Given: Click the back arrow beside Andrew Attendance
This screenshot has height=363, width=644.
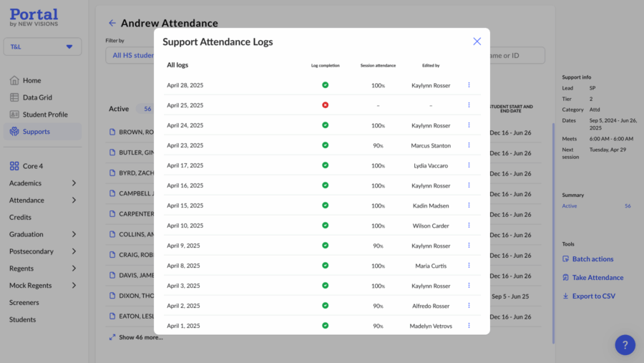Looking at the screenshot, I should pyautogui.click(x=112, y=24).
